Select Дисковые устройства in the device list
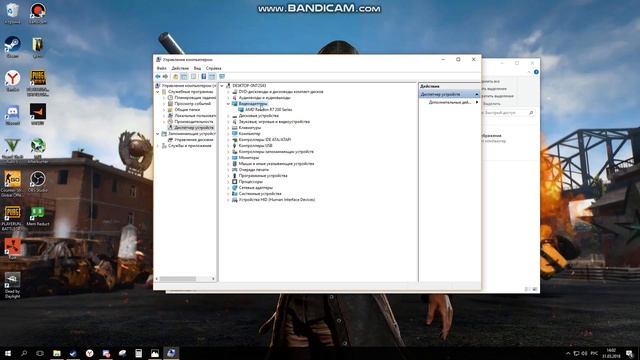Screen dimensions: 640x360 258,116
